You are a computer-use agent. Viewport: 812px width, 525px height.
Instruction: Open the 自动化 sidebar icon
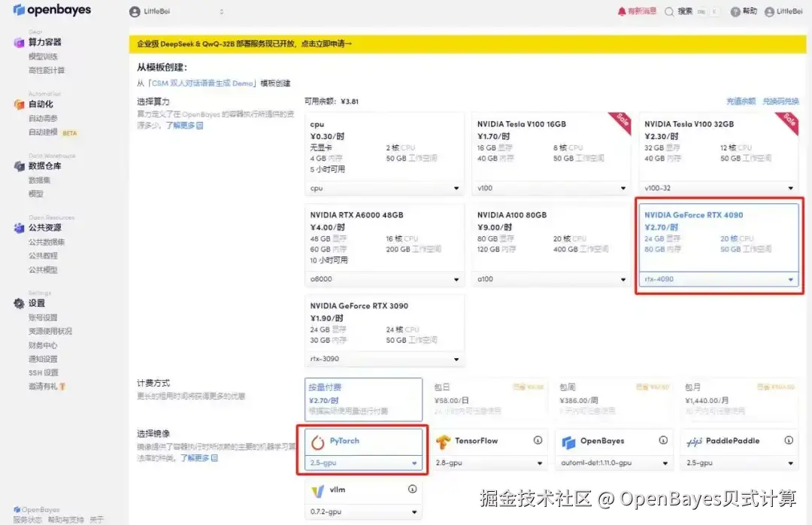[19, 105]
